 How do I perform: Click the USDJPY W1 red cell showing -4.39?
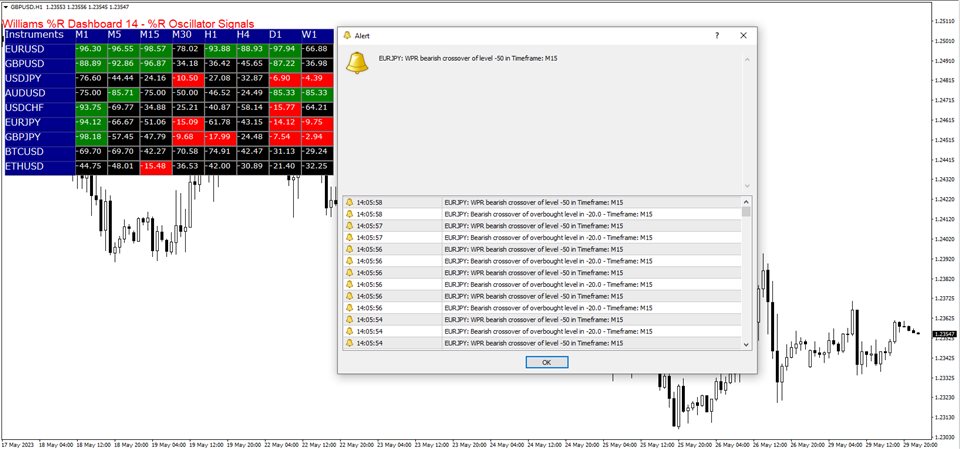[x=318, y=78]
